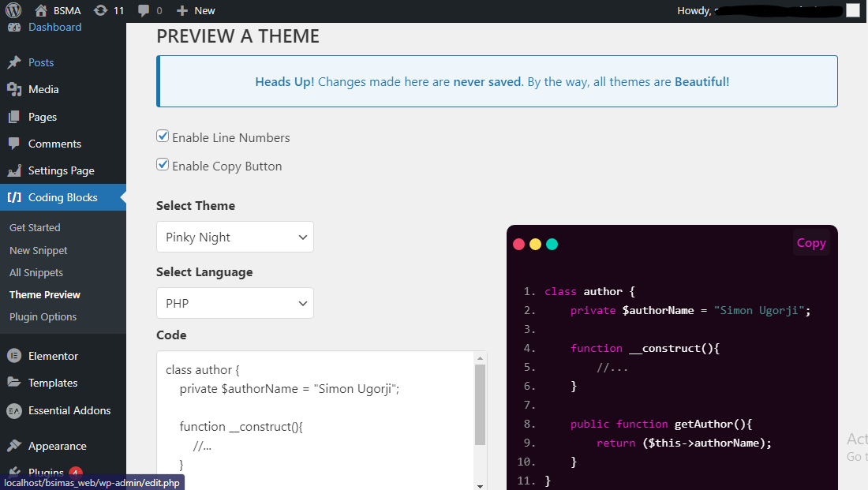
Task: Open Templates menu
Action: pyautogui.click(x=53, y=383)
